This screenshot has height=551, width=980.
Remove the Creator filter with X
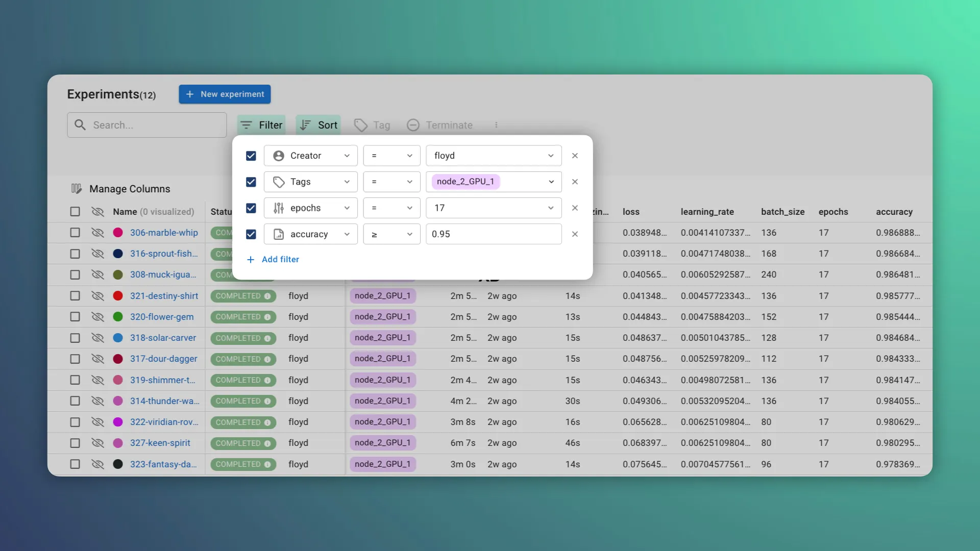click(x=575, y=156)
